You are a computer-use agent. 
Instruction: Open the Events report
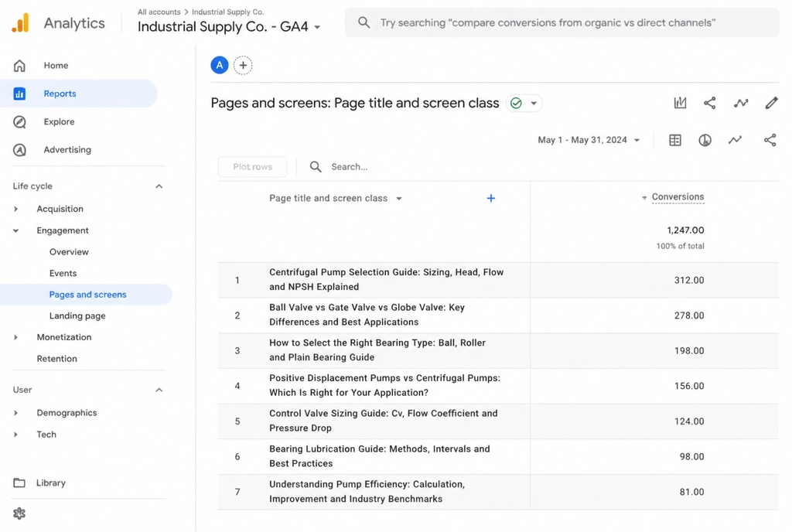coord(63,273)
